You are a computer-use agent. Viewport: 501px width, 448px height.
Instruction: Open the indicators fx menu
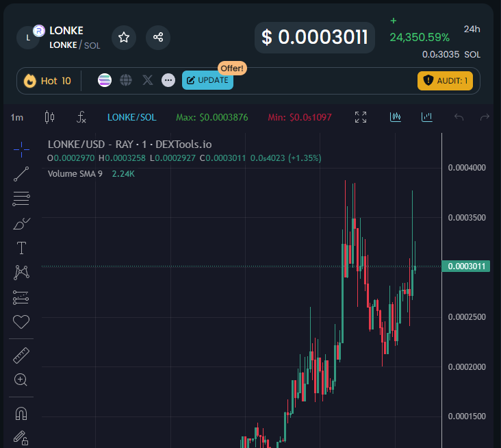tap(81, 117)
